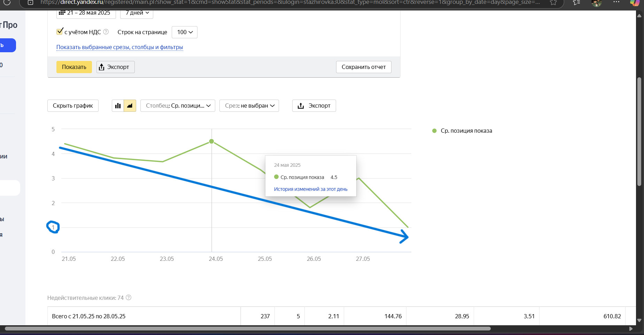Open help icon next to Недействительные клики
Image resolution: width=644 pixels, height=335 pixels.
pos(129,297)
